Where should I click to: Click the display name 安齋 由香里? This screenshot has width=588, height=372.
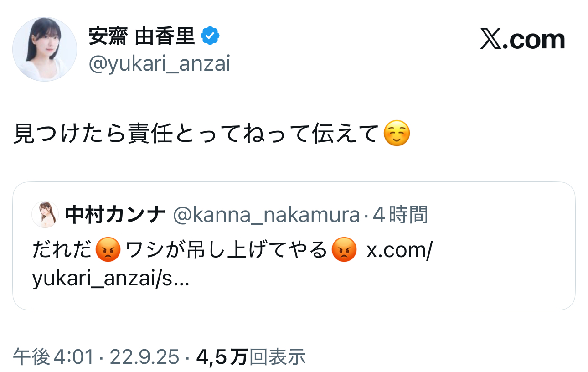[142, 36]
